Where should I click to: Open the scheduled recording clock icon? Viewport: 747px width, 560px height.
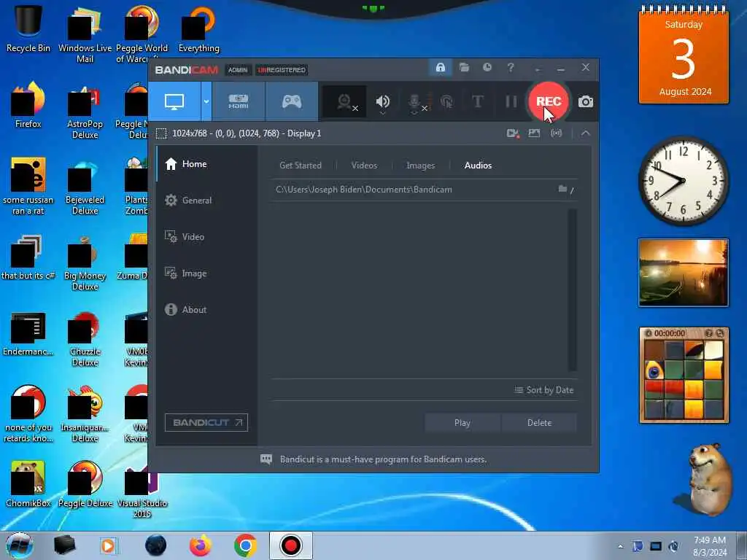(x=487, y=67)
